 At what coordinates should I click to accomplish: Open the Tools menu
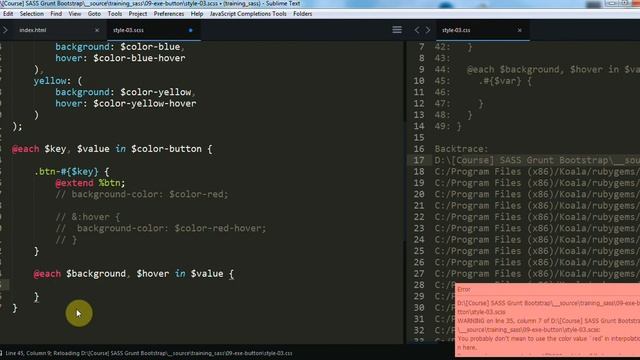(115, 14)
